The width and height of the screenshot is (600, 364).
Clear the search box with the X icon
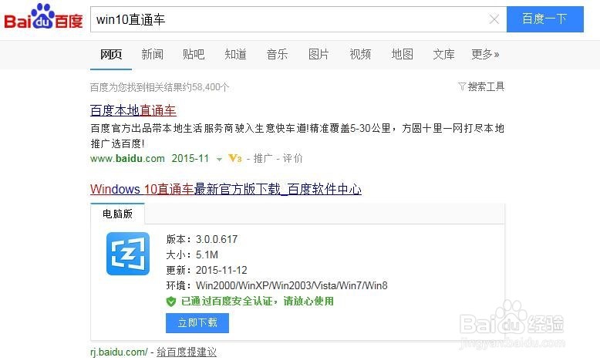coord(494,19)
